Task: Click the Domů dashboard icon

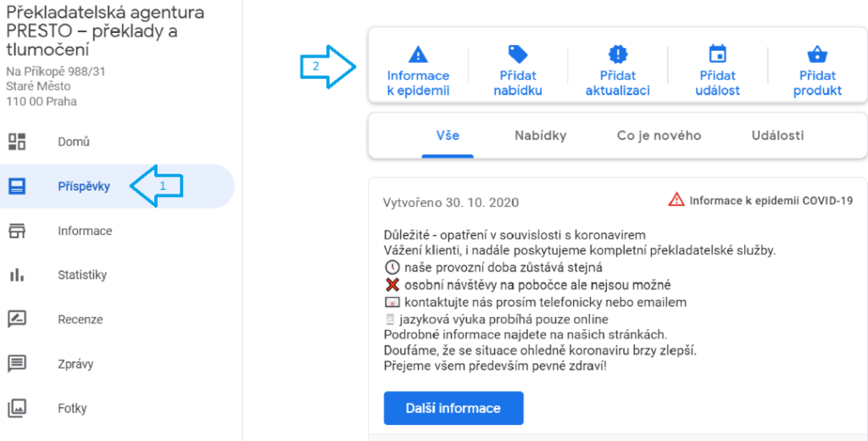Action: (x=17, y=142)
